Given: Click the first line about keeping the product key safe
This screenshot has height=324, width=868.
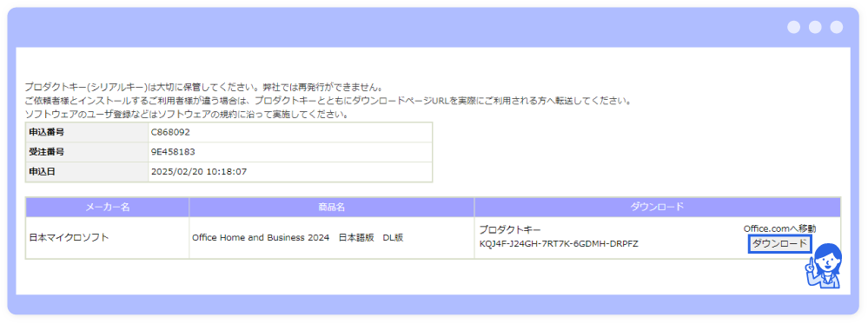Looking at the screenshot, I should (203, 88).
